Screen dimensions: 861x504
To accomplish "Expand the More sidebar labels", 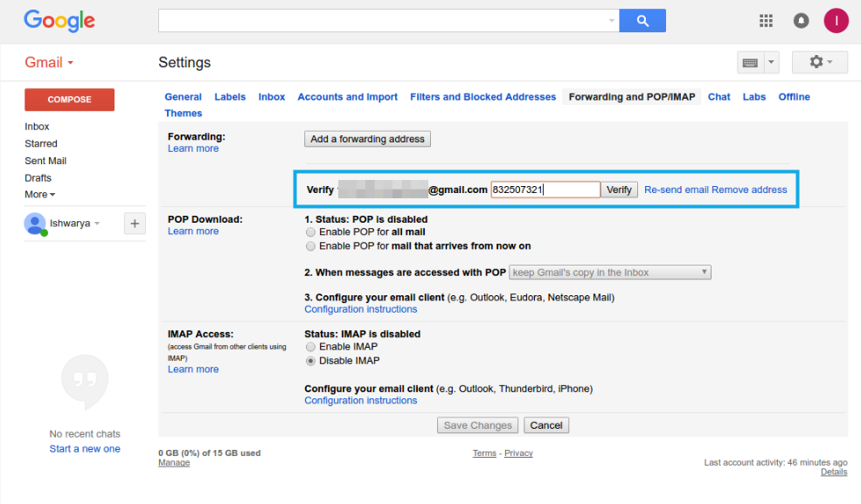I will [40, 195].
